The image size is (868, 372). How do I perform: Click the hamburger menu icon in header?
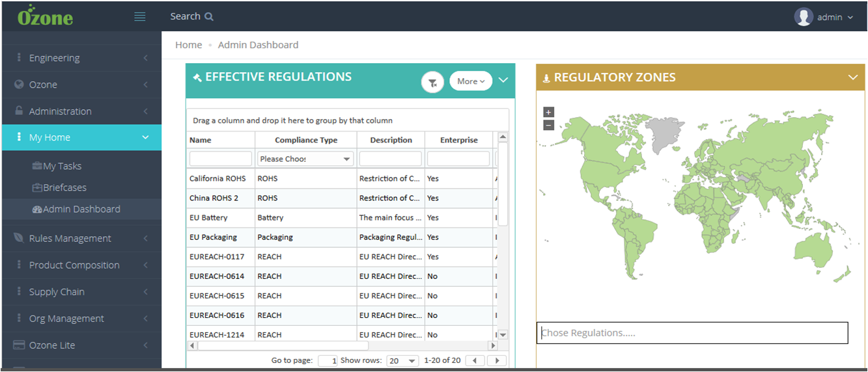click(x=139, y=17)
